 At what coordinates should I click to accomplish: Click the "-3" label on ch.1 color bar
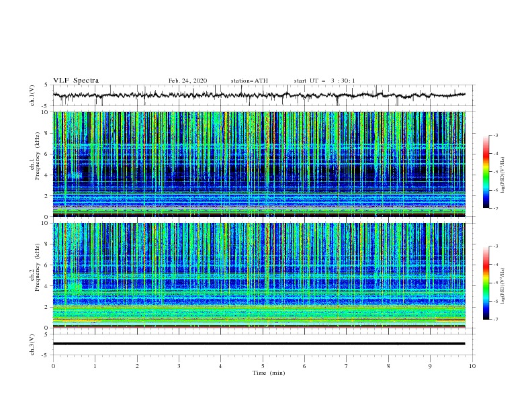495,135
